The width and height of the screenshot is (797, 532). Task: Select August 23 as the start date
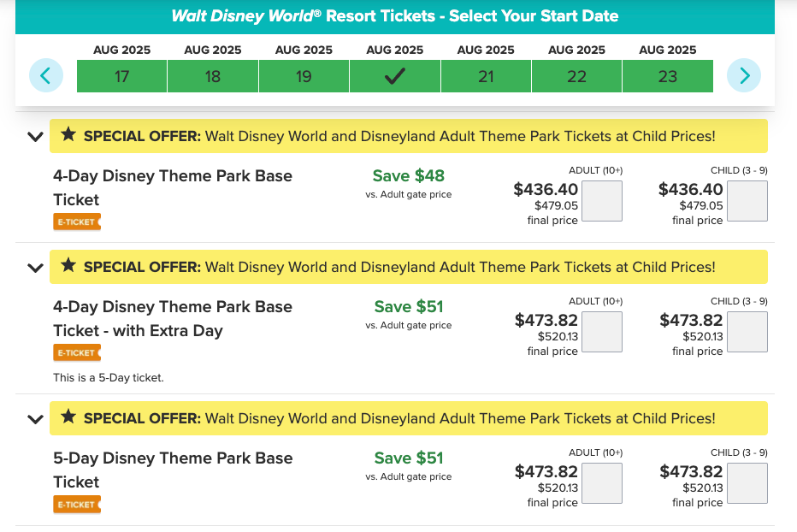(668, 75)
